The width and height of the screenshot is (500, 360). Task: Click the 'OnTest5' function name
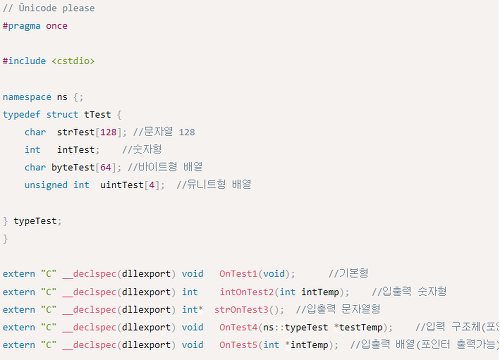coord(238,345)
